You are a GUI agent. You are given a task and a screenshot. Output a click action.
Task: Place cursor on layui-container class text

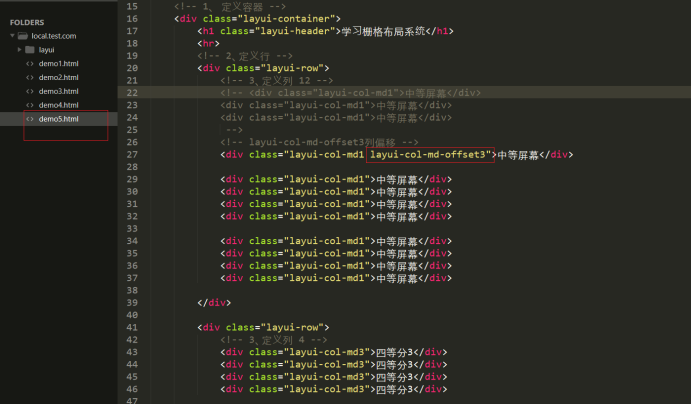(289, 19)
